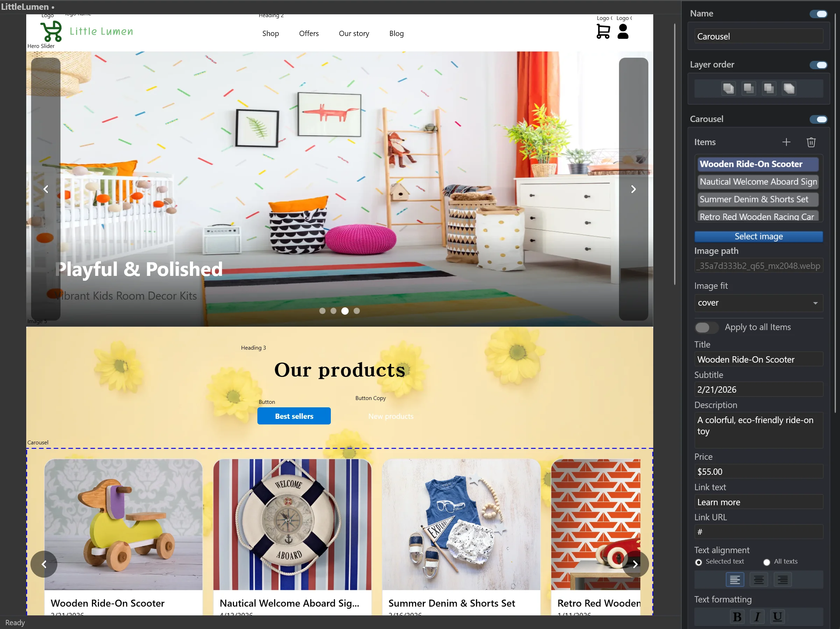
Task: Click the Send to back layer order icon
Action: pyautogui.click(x=789, y=88)
